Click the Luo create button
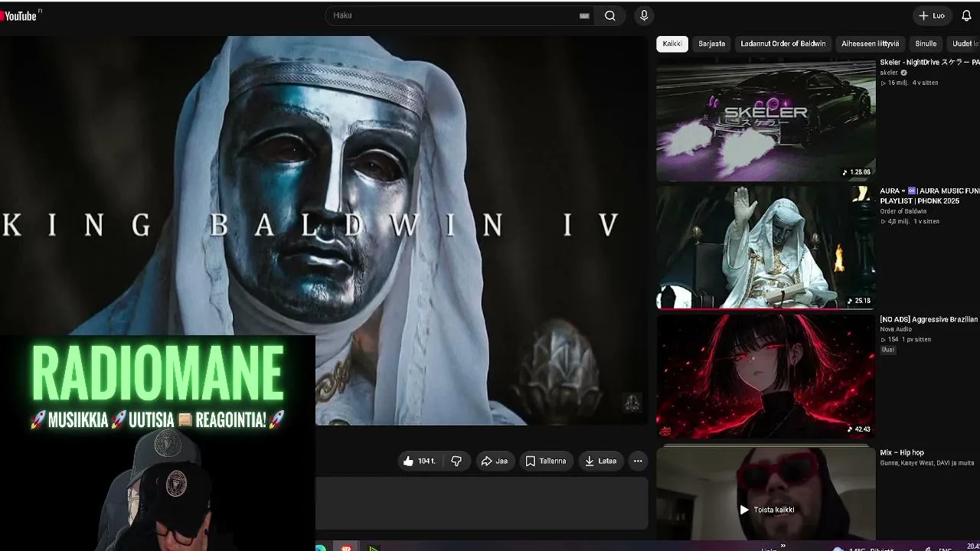The width and height of the screenshot is (980, 551). (x=932, y=15)
